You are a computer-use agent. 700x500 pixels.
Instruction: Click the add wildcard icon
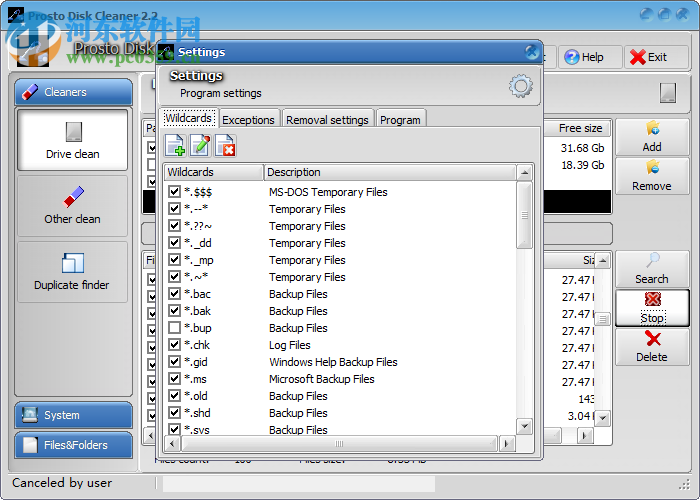point(175,146)
